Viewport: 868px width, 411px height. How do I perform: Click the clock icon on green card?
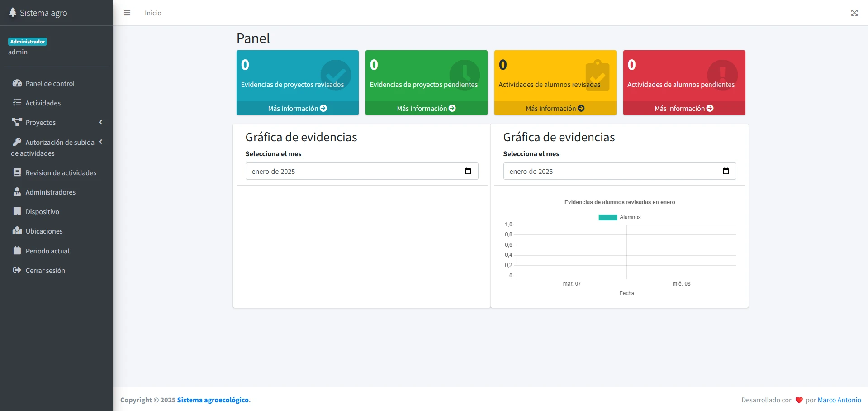click(x=465, y=75)
